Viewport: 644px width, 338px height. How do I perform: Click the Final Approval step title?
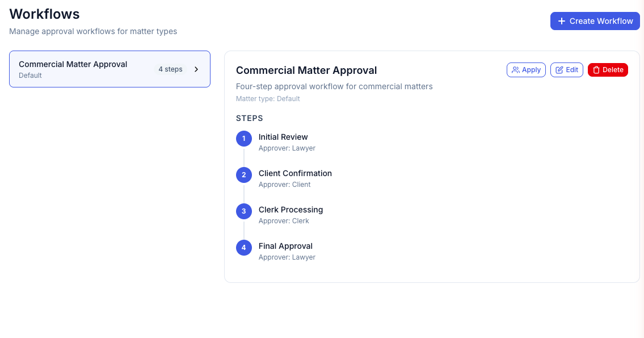click(285, 246)
